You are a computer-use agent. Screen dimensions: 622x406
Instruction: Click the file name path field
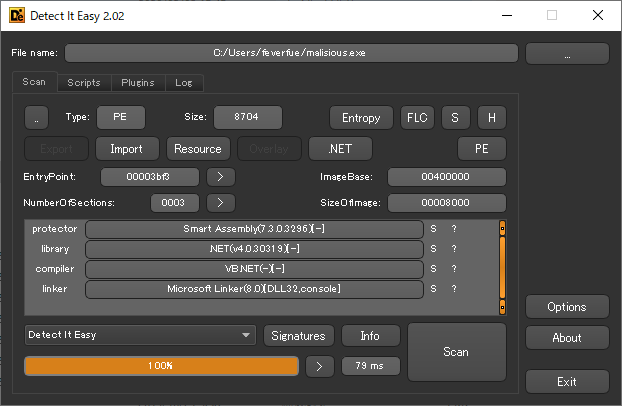point(291,53)
